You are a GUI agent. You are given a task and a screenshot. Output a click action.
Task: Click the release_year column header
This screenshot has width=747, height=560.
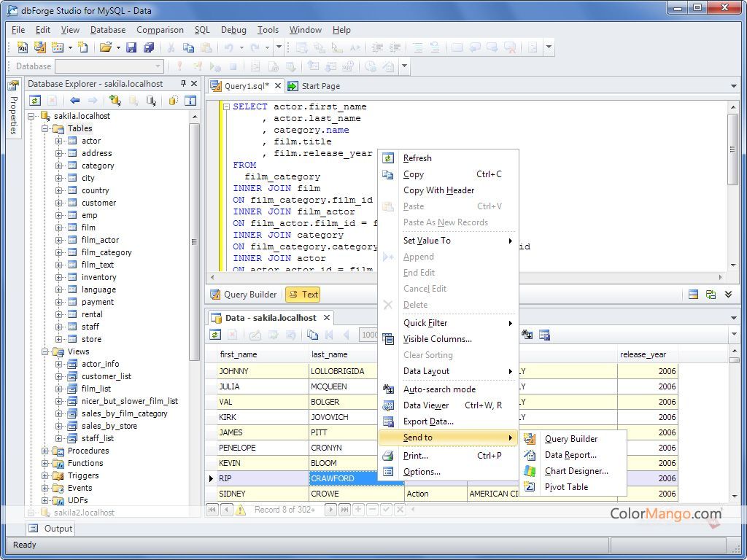click(648, 354)
